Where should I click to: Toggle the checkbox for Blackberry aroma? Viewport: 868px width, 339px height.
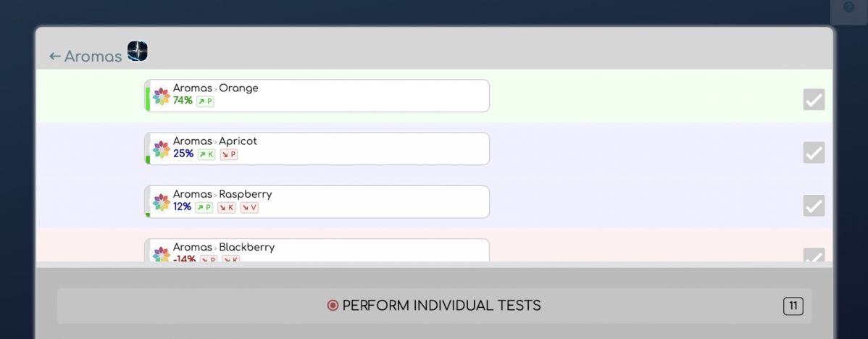point(814,256)
